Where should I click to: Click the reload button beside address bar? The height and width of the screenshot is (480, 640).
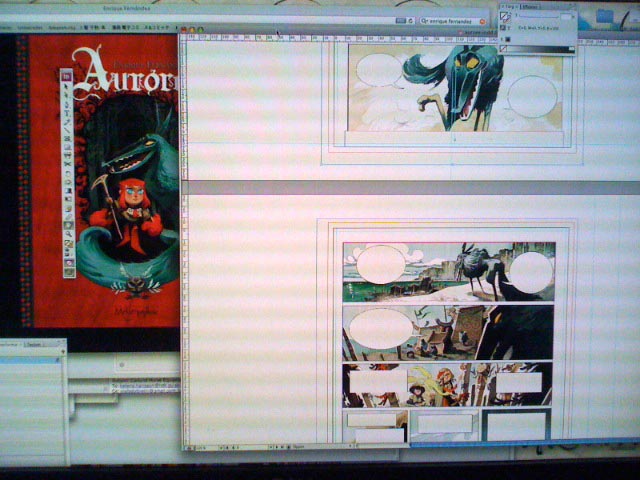coord(411,21)
